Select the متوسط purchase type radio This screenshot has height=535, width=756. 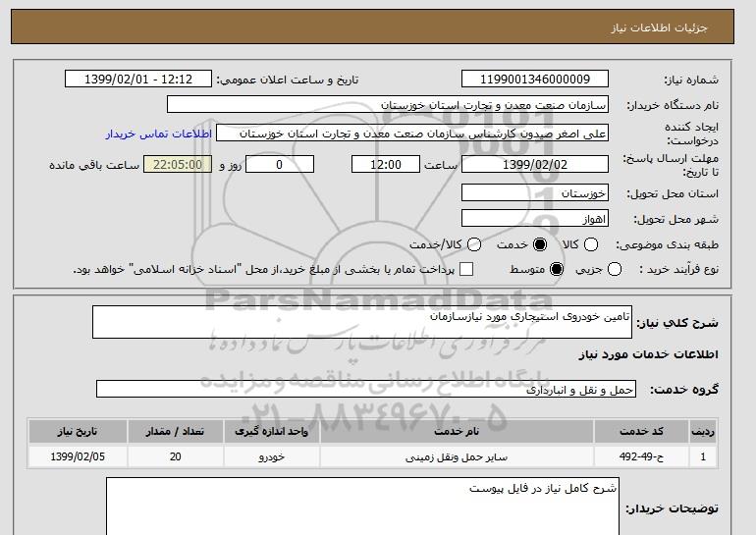tap(557, 269)
